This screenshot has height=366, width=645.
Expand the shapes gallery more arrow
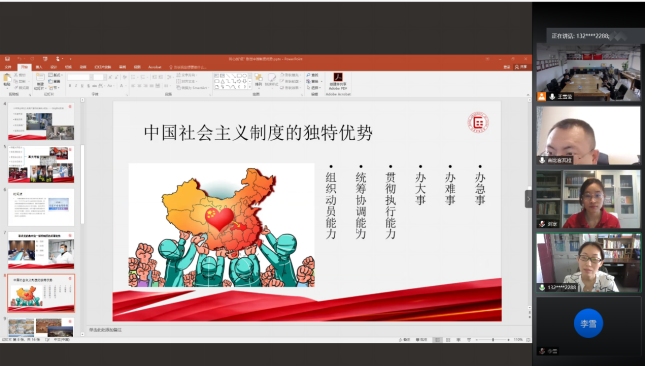coord(250,87)
